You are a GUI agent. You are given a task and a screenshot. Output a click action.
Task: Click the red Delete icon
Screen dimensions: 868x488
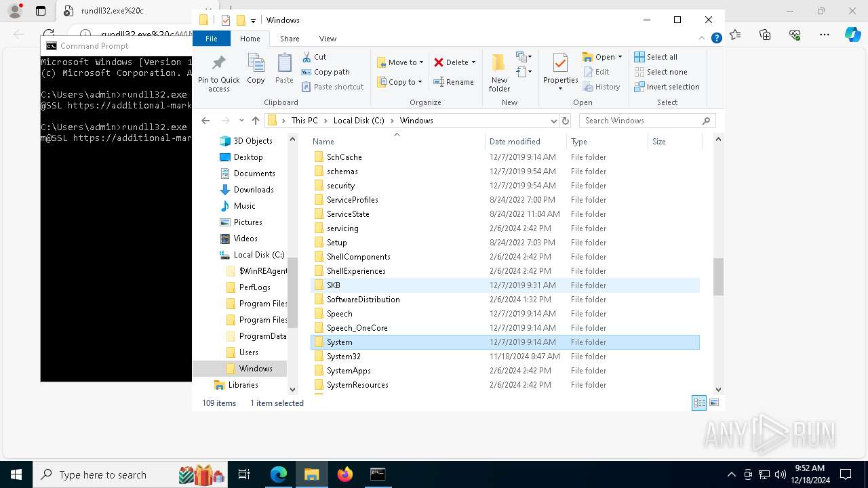(x=439, y=62)
